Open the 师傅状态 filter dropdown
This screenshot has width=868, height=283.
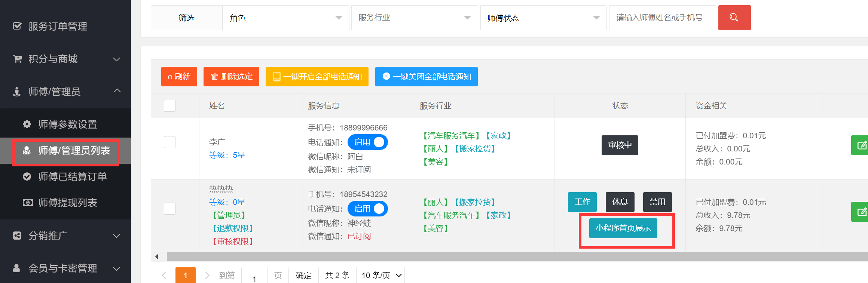pyautogui.click(x=543, y=18)
